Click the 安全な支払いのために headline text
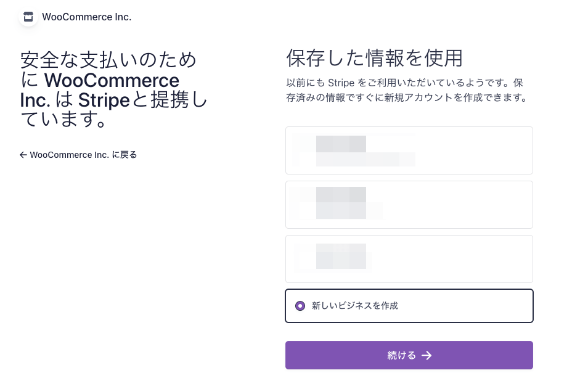The height and width of the screenshot is (386, 588). pos(108,60)
